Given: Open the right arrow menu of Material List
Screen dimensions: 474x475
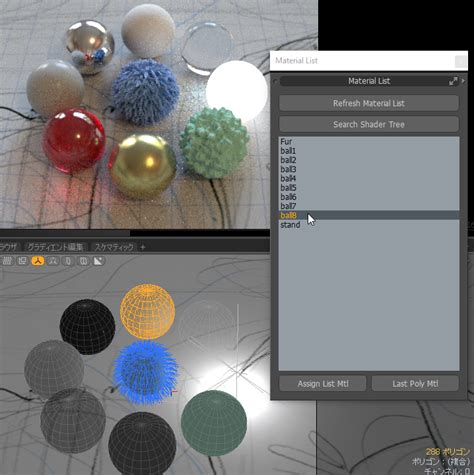Looking at the screenshot, I should (x=463, y=81).
